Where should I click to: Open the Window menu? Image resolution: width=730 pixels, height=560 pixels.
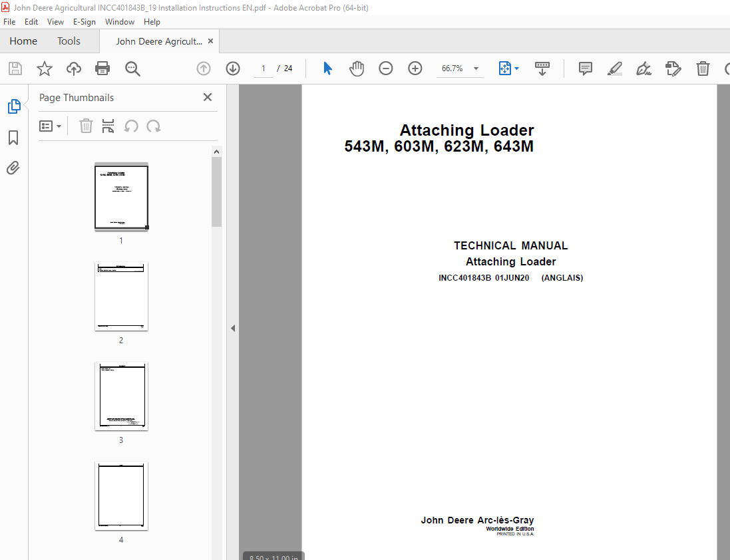pyautogui.click(x=120, y=22)
